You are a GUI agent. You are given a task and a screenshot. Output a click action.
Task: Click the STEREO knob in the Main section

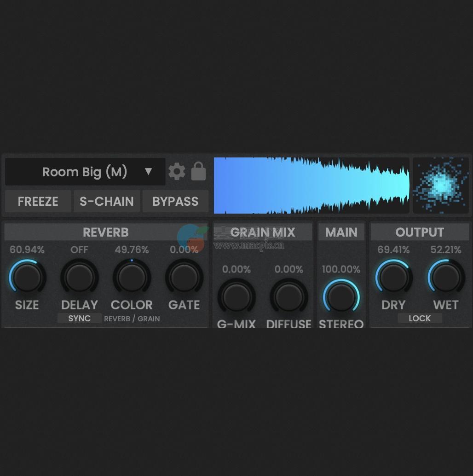tap(341, 296)
